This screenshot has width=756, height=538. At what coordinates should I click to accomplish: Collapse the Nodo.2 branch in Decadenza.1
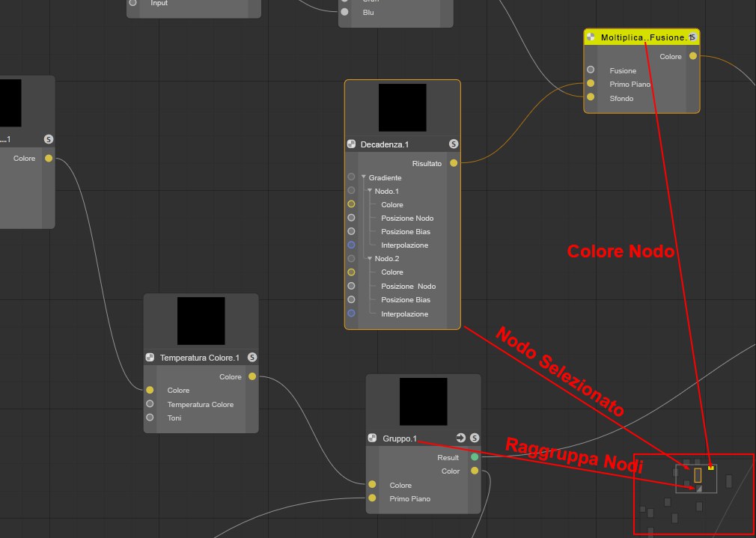[370, 258]
